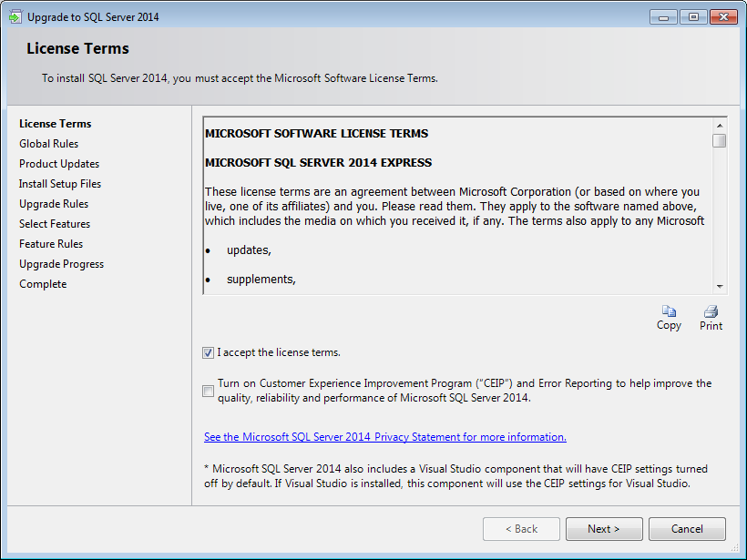Select the Complete step in sidebar
Image resolution: width=747 pixels, height=560 pixels.
pos(43,284)
